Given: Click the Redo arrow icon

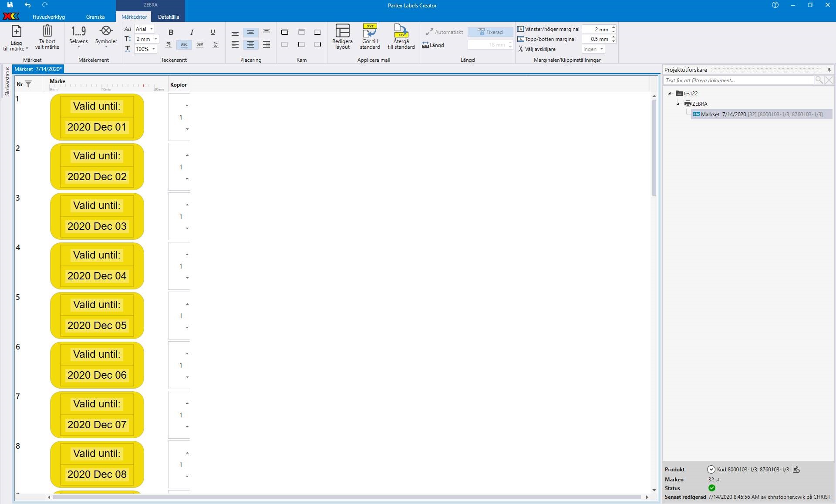Looking at the screenshot, I should click(x=45, y=5).
